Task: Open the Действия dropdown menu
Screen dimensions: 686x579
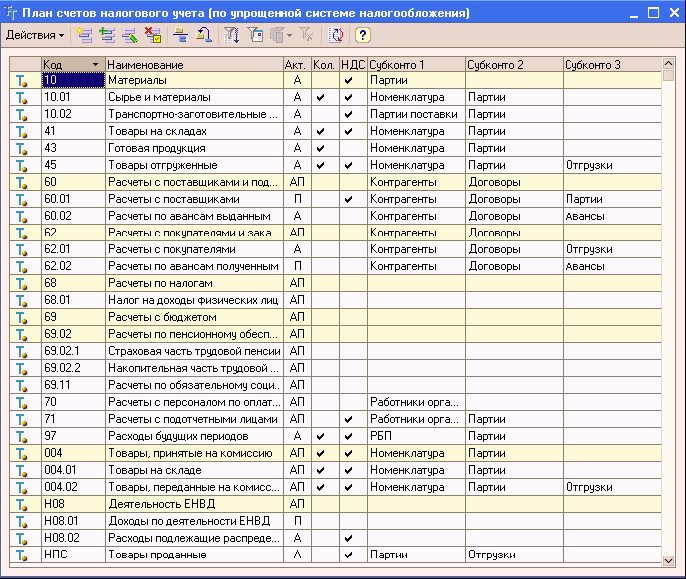Action: click(x=34, y=35)
